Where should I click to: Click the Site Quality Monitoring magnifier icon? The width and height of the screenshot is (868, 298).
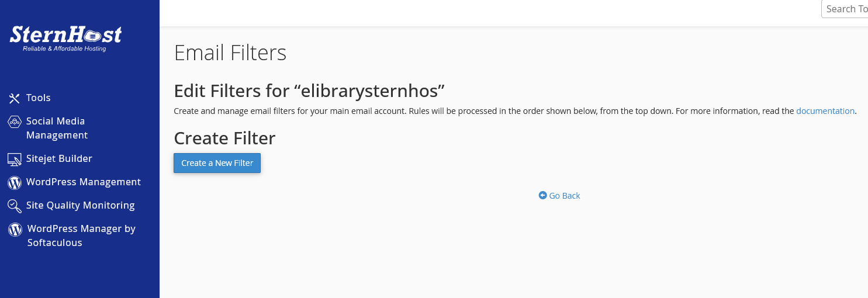pyautogui.click(x=15, y=206)
